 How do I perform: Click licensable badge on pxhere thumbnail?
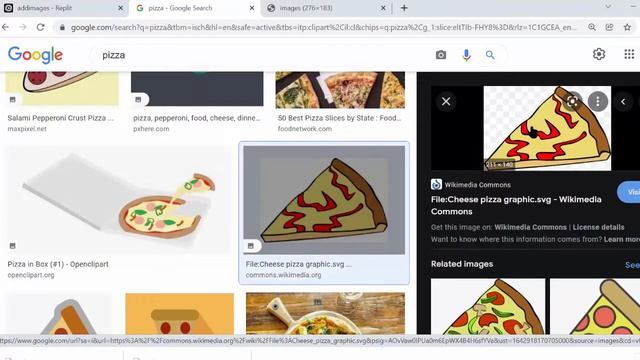pyautogui.click(x=138, y=99)
